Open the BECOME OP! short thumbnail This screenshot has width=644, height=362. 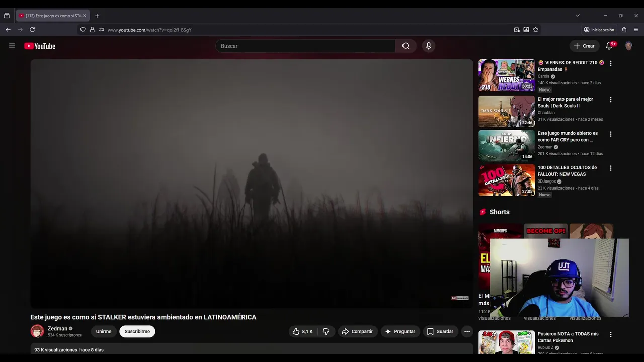(x=546, y=231)
